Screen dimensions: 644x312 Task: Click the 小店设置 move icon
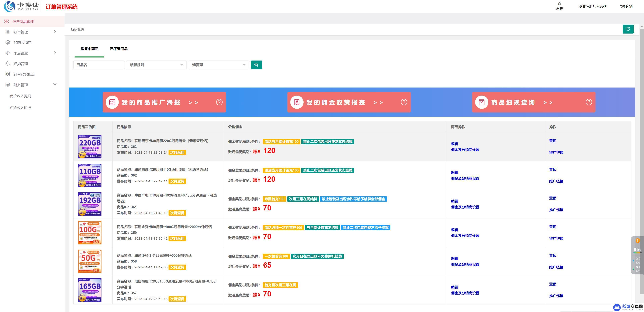[8, 53]
